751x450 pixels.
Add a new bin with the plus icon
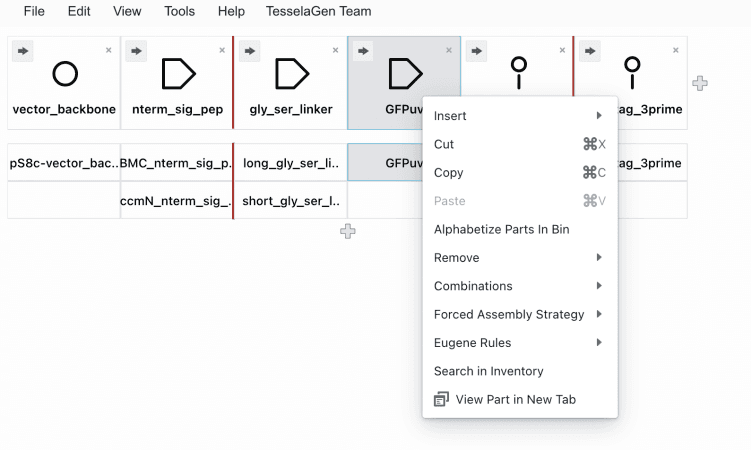click(x=700, y=83)
